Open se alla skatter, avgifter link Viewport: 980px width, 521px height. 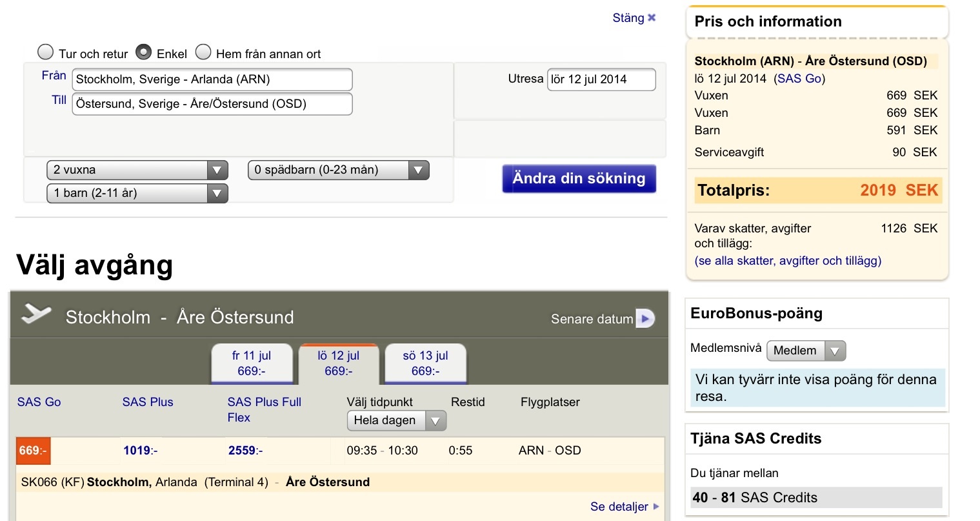point(787,261)
